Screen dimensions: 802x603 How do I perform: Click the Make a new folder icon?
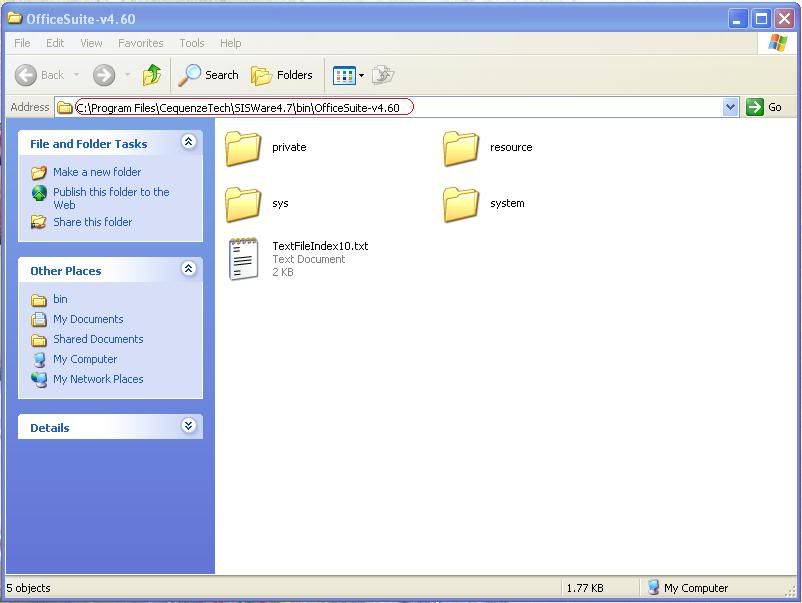click(39, 172)
